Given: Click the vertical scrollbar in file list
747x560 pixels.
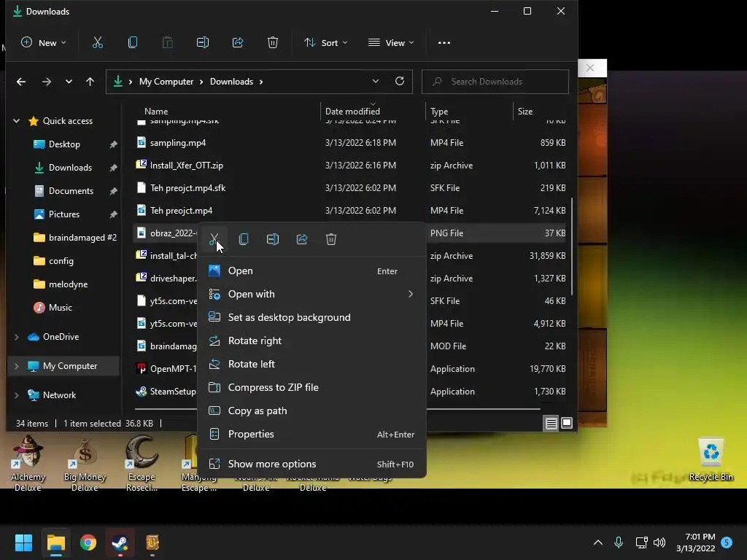Looking at the screenshot, I should point(572,245).
